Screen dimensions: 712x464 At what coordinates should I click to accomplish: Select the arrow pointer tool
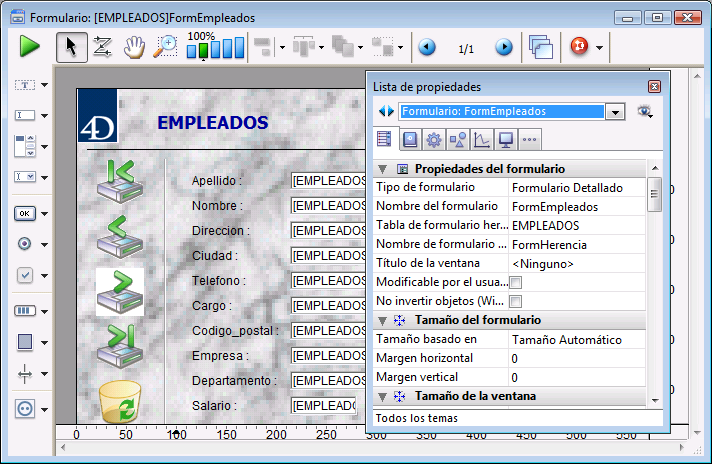click(69, 46)
